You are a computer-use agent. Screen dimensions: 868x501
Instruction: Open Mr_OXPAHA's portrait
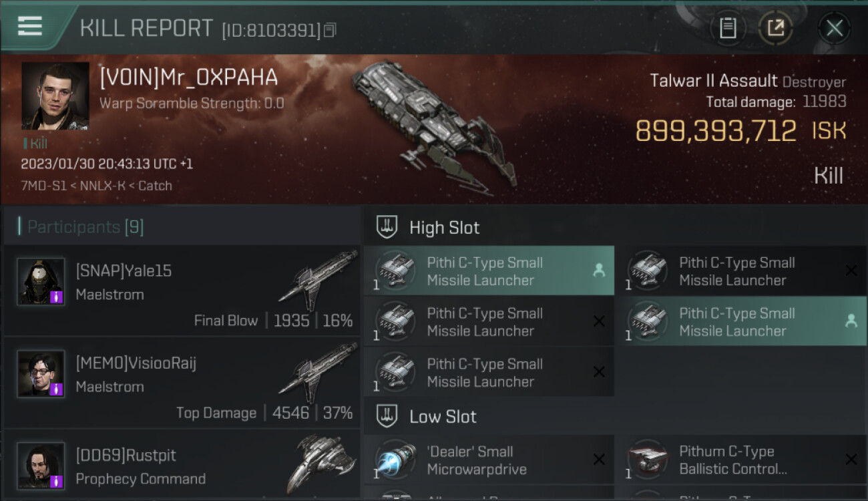[55, 96]
